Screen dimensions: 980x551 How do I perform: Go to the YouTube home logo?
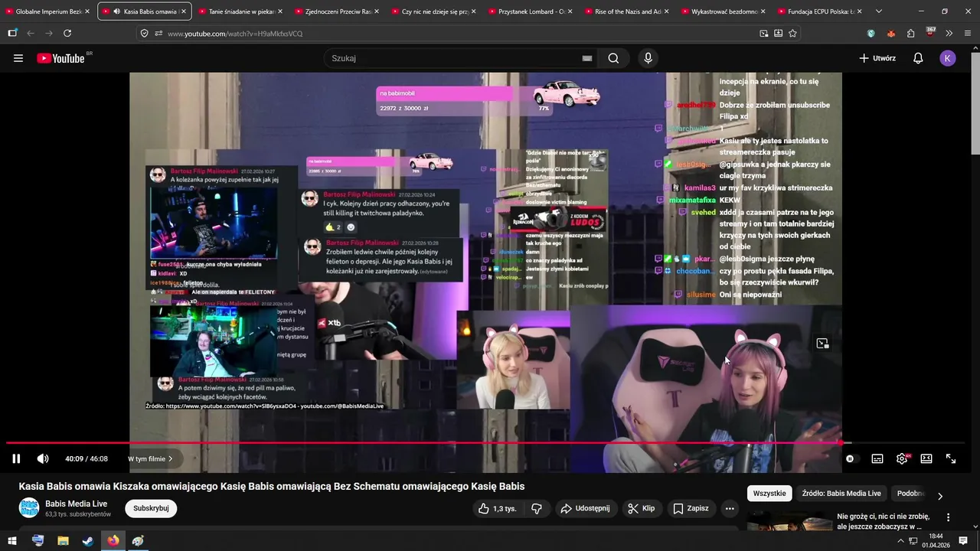tap(61, 58)
